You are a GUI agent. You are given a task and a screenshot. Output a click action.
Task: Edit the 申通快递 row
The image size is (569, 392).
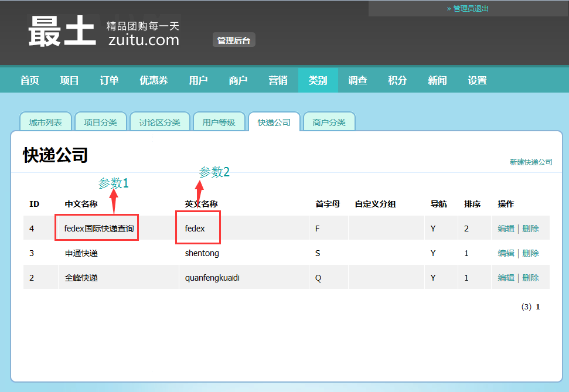click(506, 253)
